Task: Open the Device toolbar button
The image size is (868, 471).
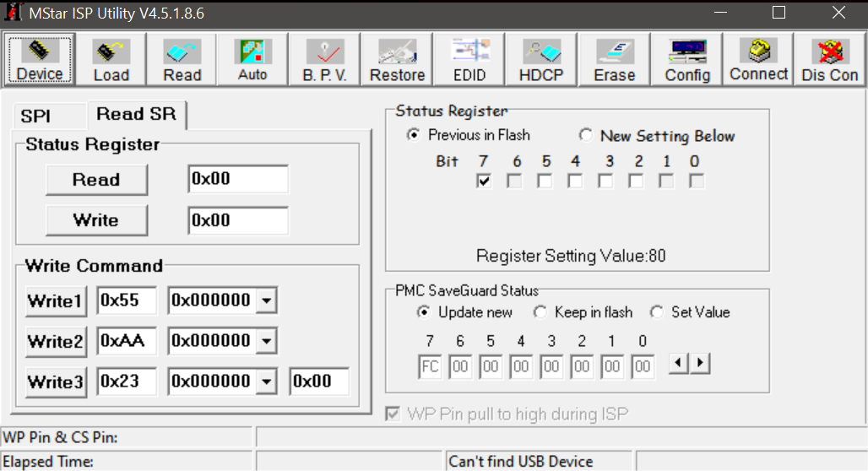Action: coord(40,59)
